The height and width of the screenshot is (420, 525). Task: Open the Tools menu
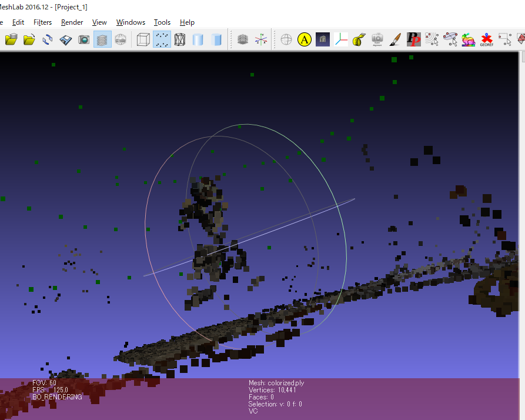pos(162,22)
